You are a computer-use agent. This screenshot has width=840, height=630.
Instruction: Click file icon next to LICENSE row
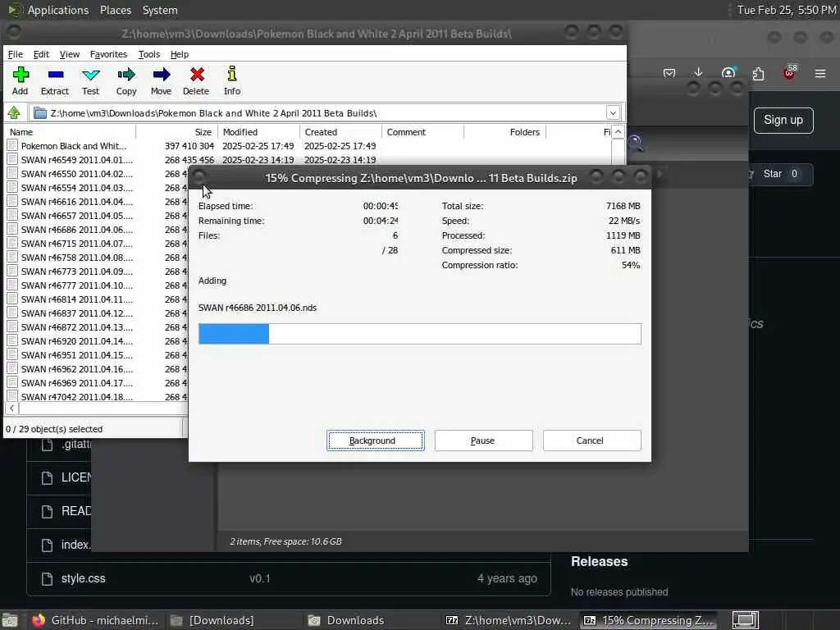point(47,477)
